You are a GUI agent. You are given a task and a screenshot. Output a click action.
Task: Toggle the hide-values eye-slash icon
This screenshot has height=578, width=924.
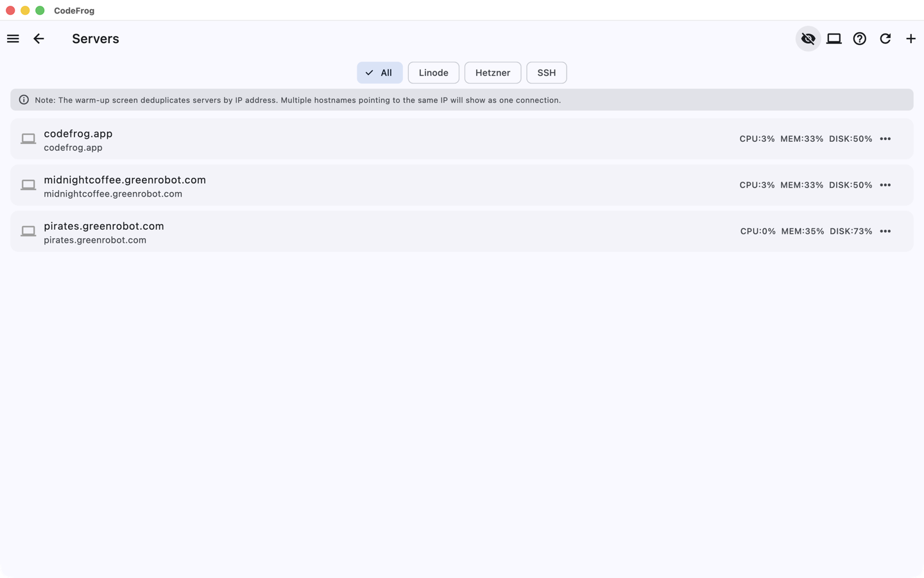tap(808, 39)
